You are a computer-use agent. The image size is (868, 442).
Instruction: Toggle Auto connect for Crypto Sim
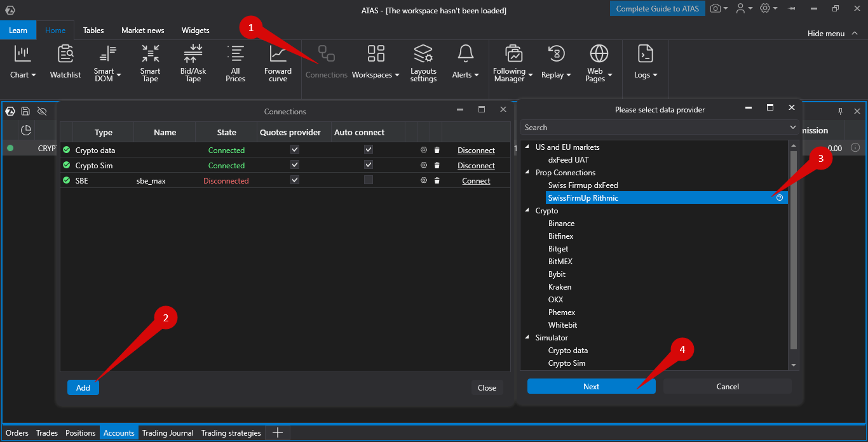click(x=368, y=165)
